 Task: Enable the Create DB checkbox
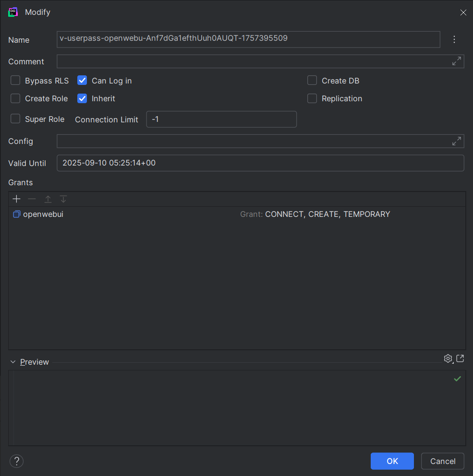click(x=313, y=81)
